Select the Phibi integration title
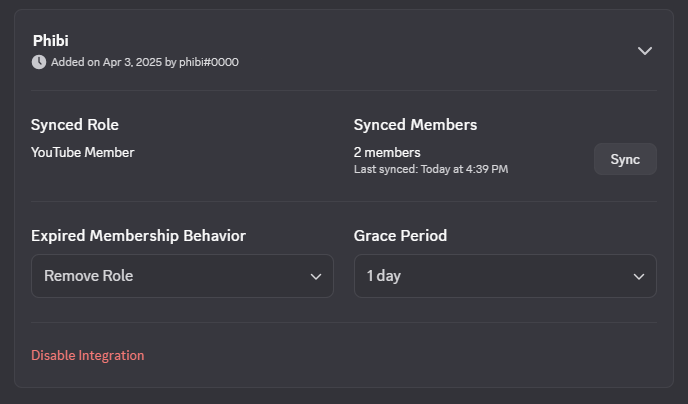The width and height of the screenshot is (688, 404). click(50, 40)
